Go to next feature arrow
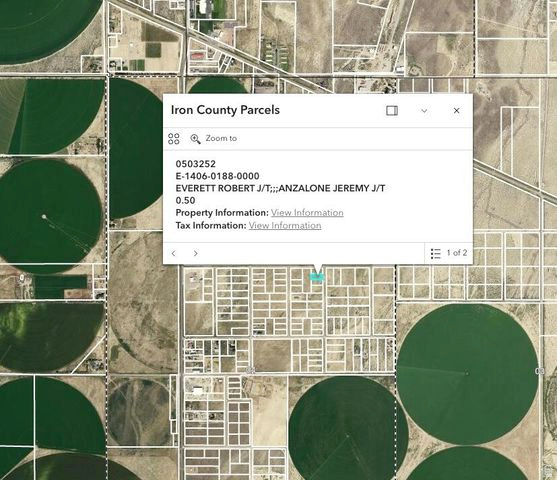This screenshot has width=557, height=480. (x=195, y=253)
